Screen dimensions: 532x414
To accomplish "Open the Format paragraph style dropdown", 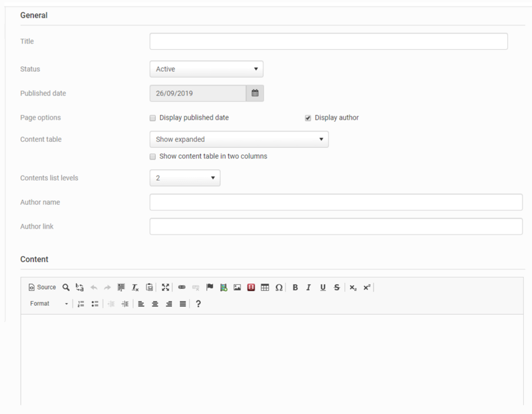I will point(48,304).
